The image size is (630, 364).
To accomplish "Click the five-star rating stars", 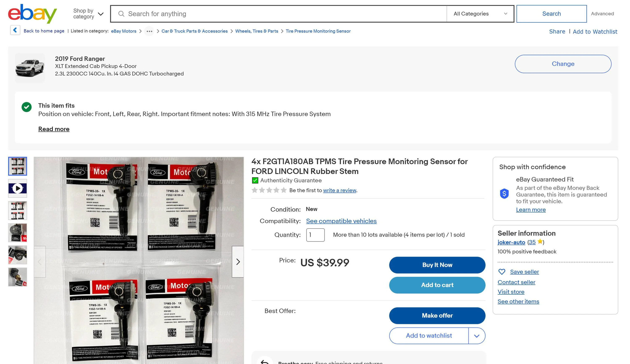I will tap(269, 190).
